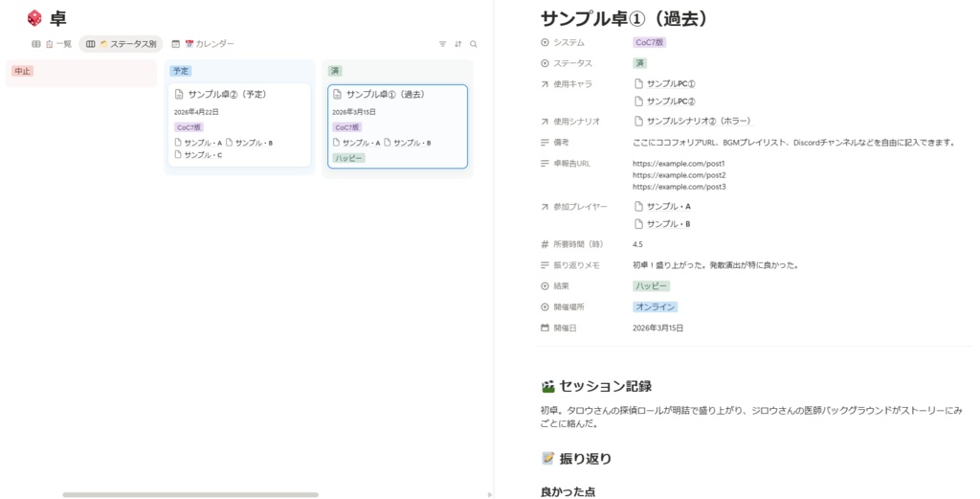Click the ハッピー tag on the 済 card

coord(348,158)
